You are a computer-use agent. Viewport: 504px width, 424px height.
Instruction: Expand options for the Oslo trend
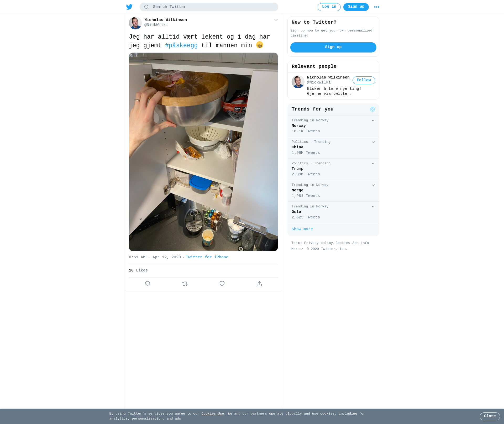pos(373,207)
